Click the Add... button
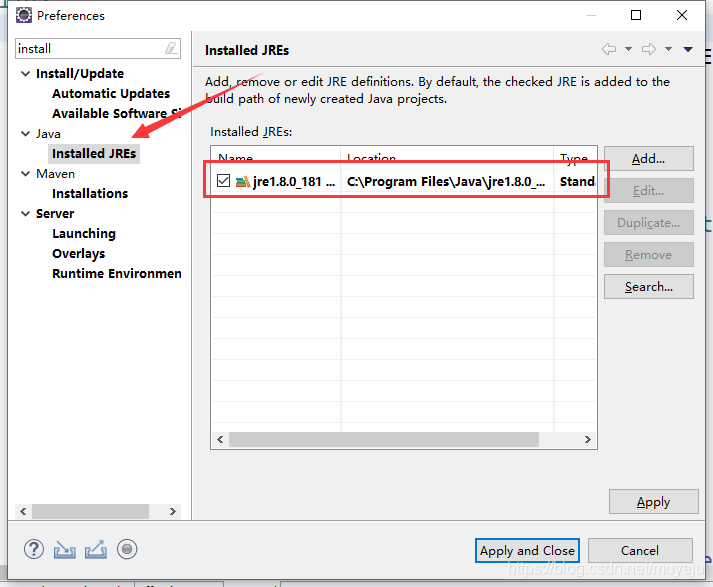Screen dimensions: 713x587 tap(648, 159)
